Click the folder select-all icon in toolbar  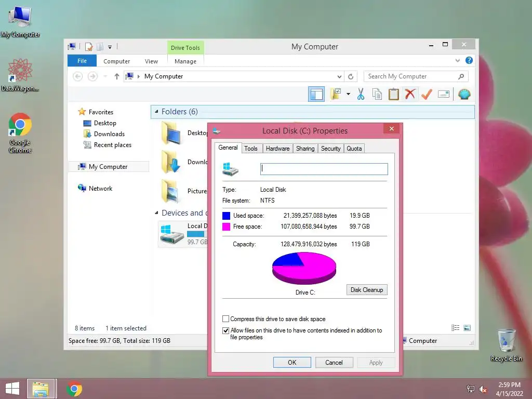click(336, 94)
